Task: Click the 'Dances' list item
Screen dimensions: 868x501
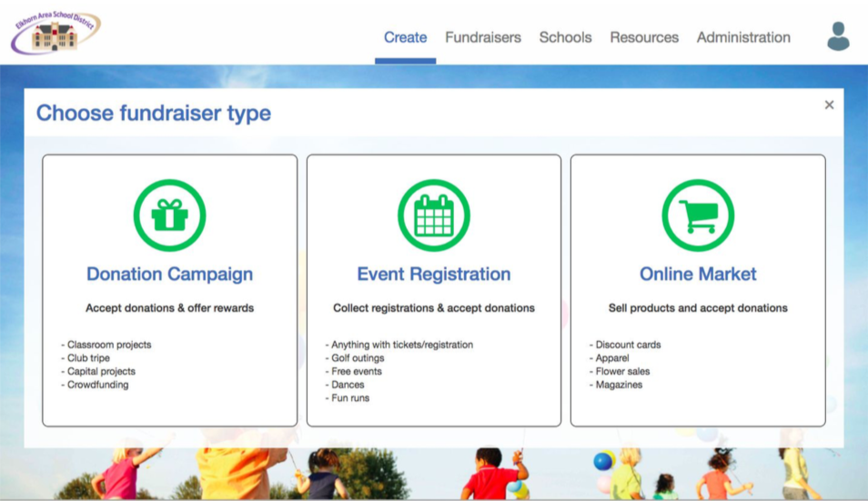Action: click(344, 385)
